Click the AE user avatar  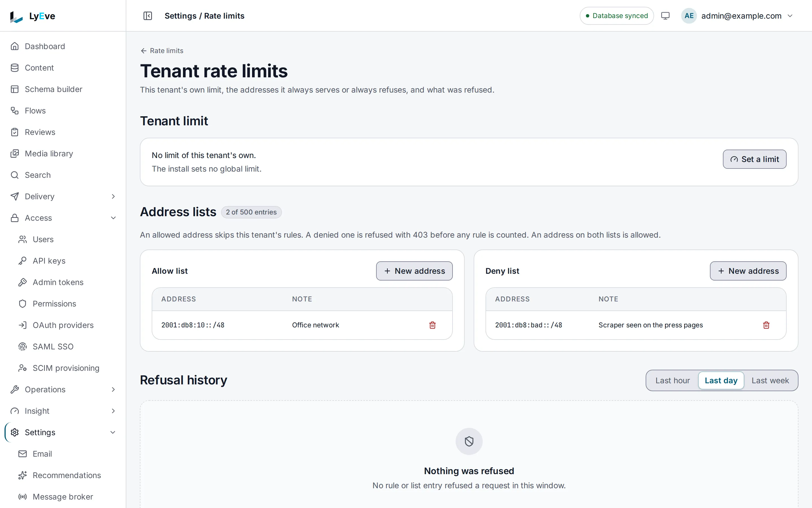pos(689,16)
